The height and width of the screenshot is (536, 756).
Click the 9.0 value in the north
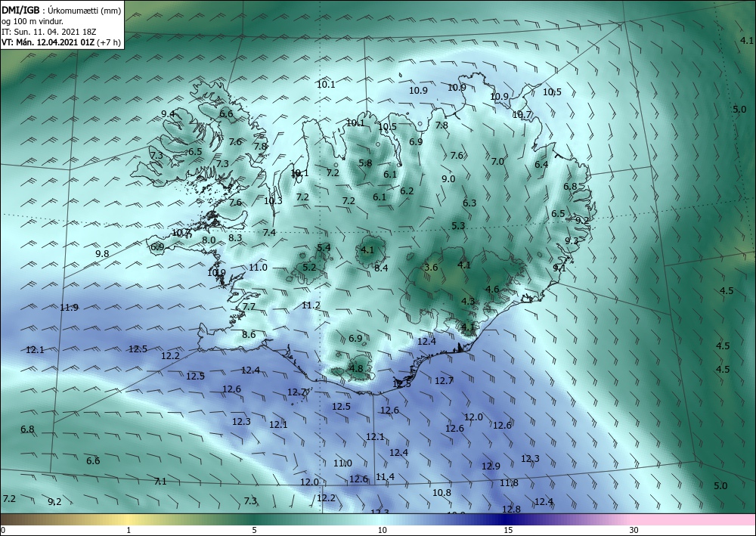[x=448, y=179]
